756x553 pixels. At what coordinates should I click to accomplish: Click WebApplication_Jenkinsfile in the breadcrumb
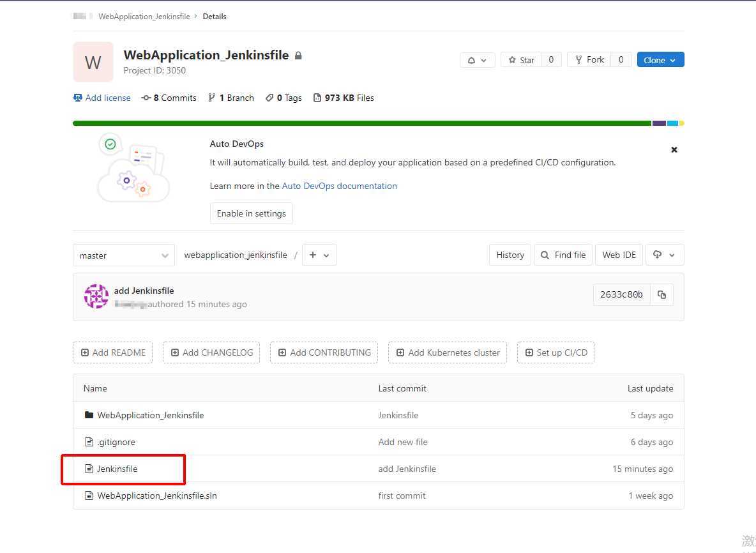point(144,17)
